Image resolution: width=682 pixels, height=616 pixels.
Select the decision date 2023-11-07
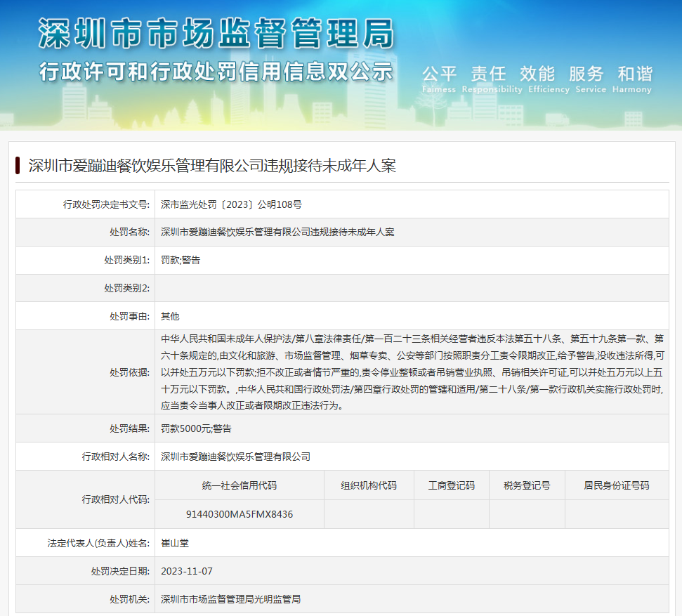click(x=187, y=571)
